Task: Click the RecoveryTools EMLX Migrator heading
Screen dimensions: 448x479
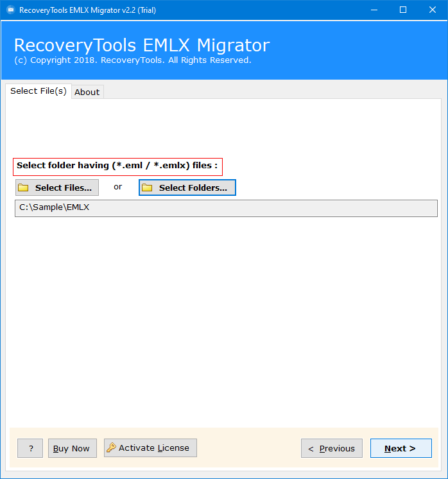Action: coord(142,45)
